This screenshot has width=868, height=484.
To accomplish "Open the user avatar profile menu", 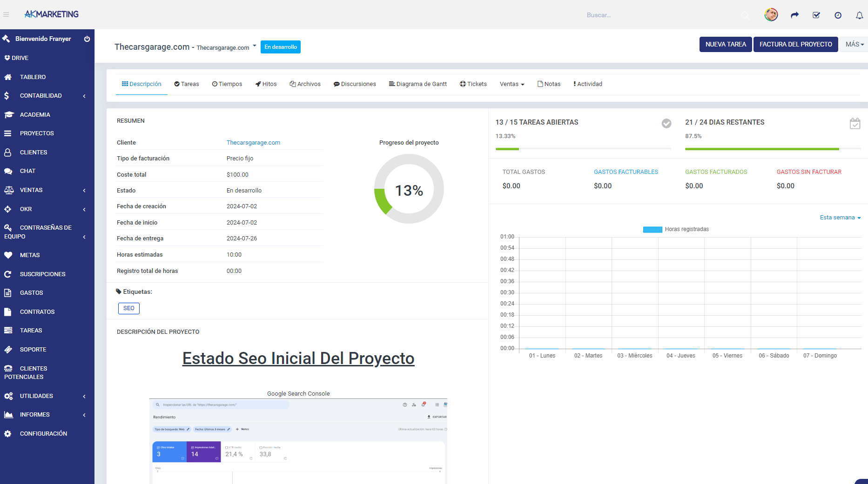I will 771,15.
